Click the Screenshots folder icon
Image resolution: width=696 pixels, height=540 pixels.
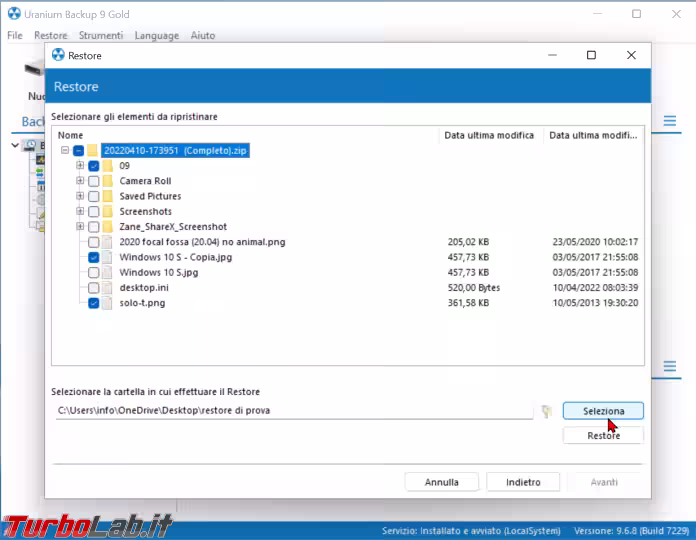(107, 212)
